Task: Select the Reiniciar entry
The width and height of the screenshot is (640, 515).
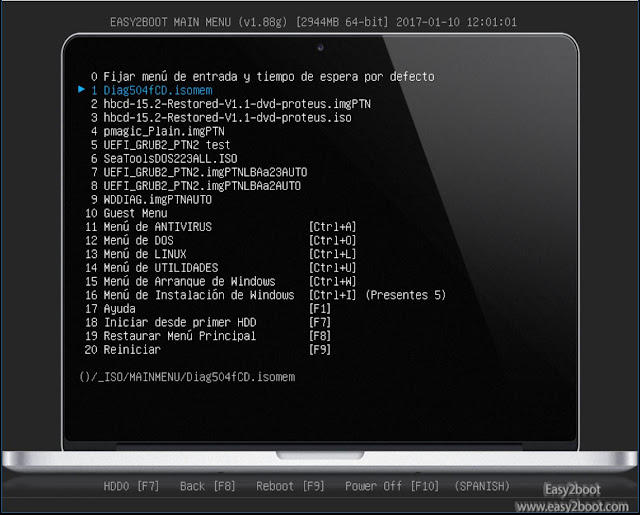Action: 123,350
